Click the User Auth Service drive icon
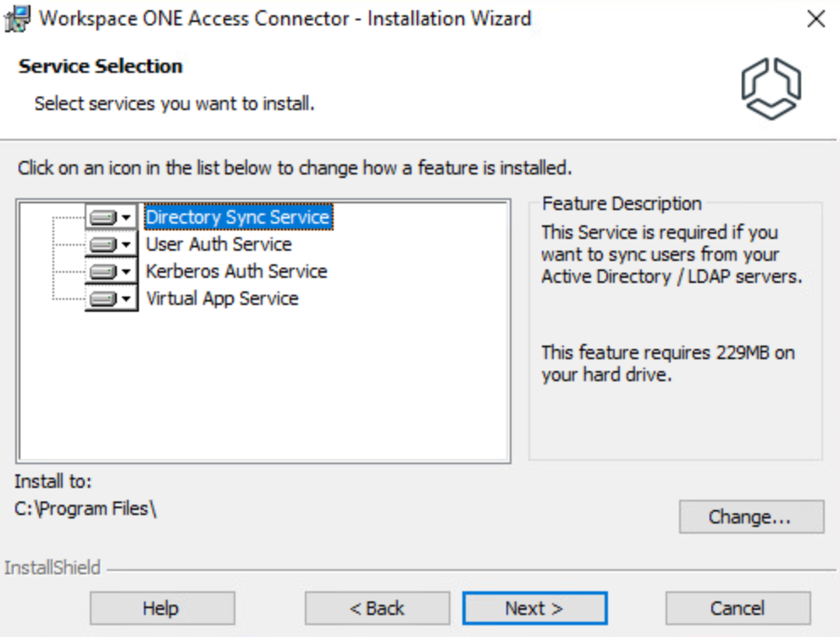840x637 pixels. (x=102, y=245)
